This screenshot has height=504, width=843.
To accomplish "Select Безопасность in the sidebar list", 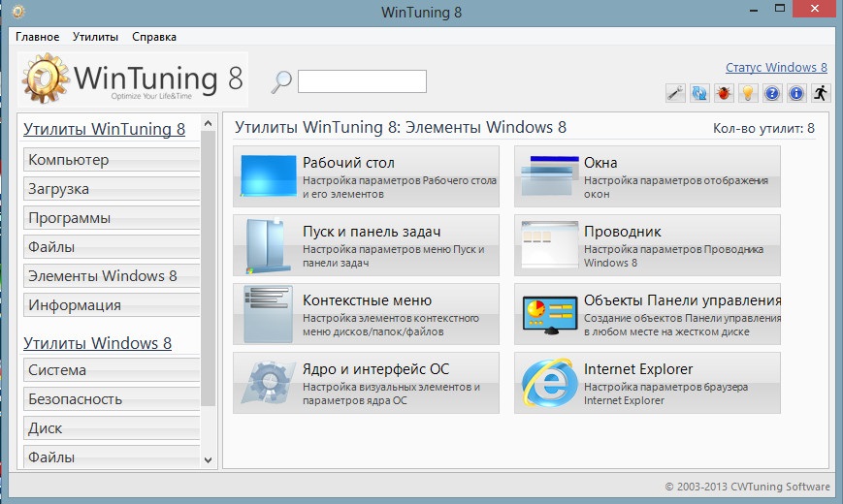I will point(111,399).
